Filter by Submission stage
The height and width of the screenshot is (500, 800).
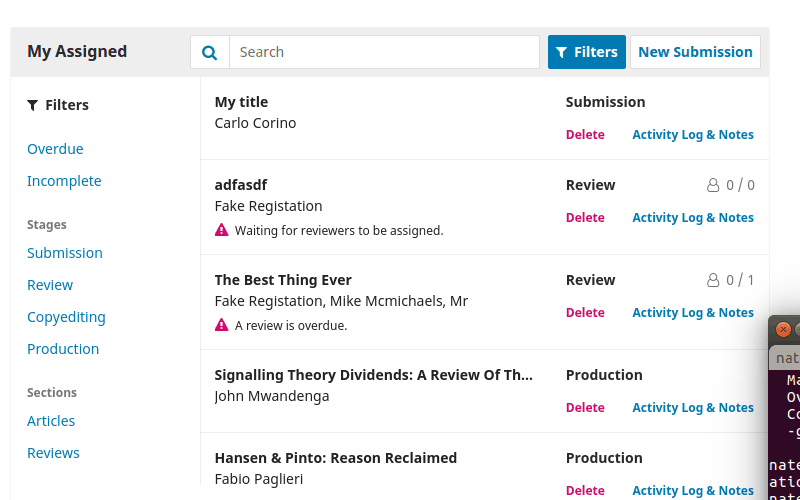(65, 253)
